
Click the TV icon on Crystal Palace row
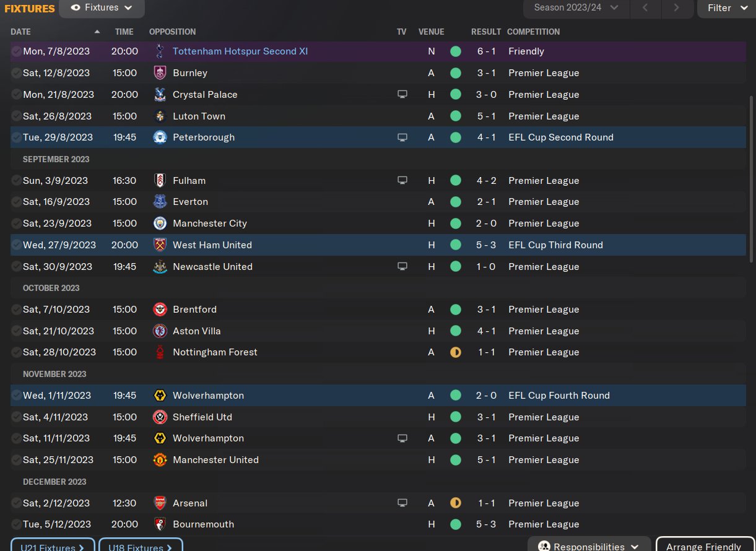coord(402,95)
